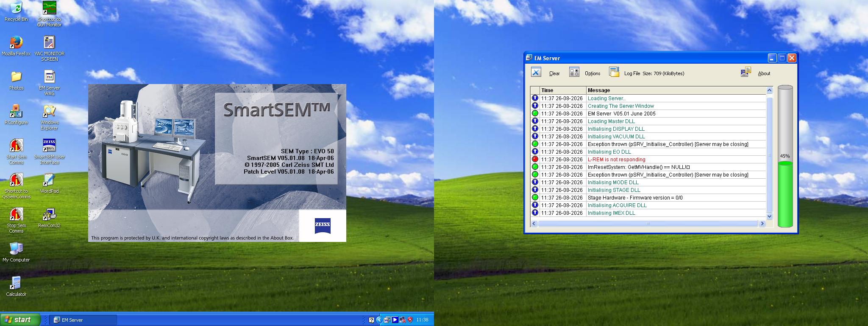Viewport: 868px width, 326px height.
Task: Select the RConfigure desktop icon
Action: pos(16,115)
